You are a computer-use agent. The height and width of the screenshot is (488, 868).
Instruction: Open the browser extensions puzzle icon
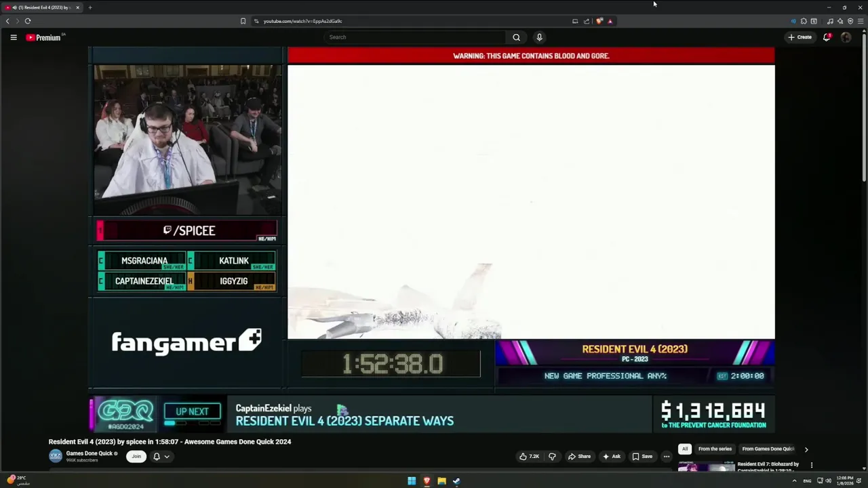804,21
